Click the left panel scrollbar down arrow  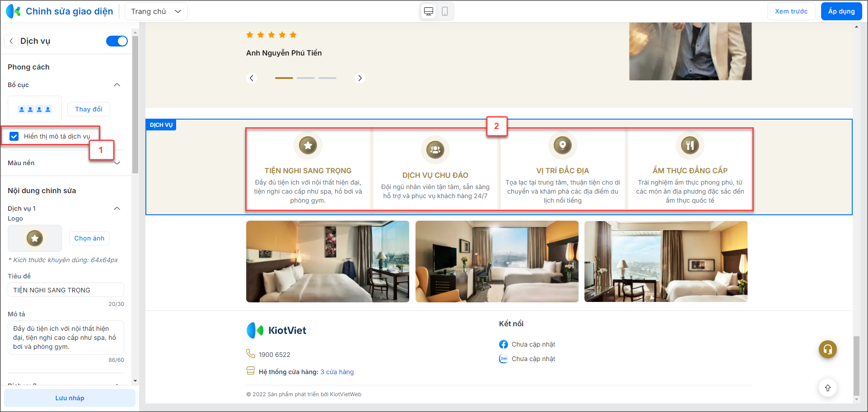point(135,381)
